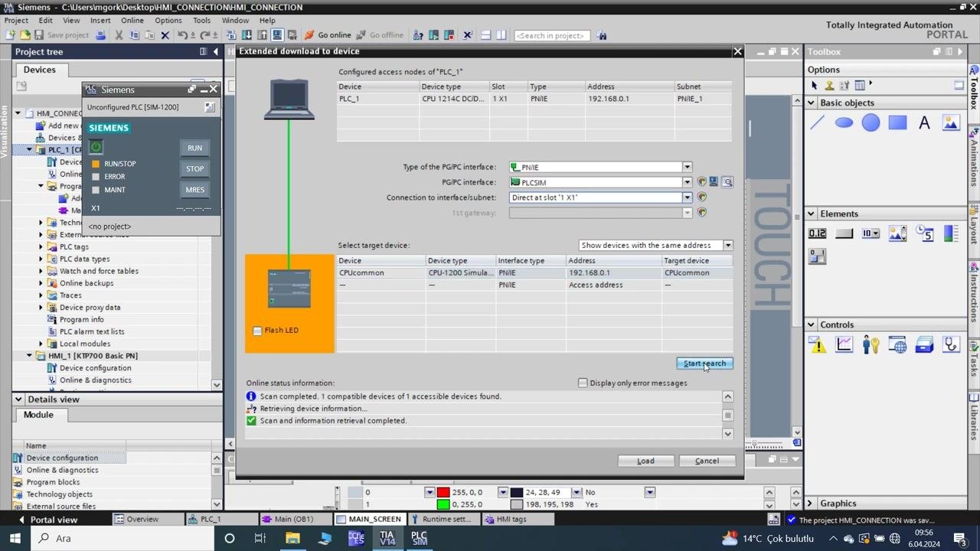Image resolution: width=980 pixels, height=551 pixels.
Task: Select the Recipe view control
Action: point(924,345)
